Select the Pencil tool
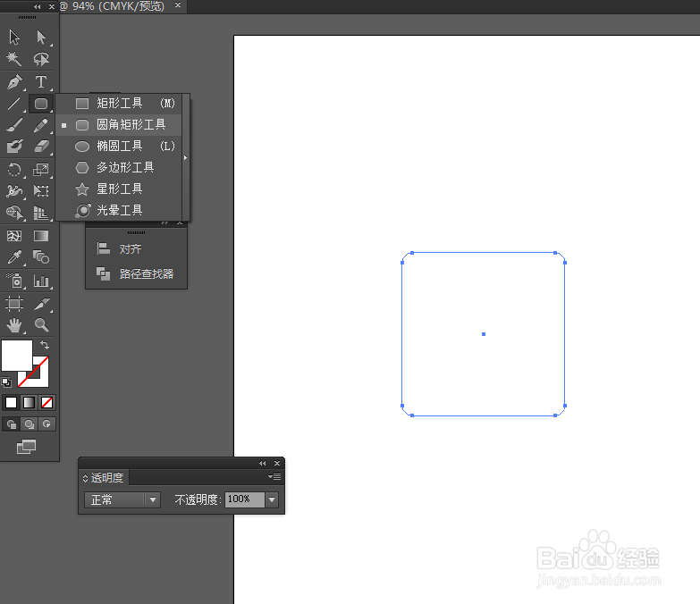 click(41, 125)
